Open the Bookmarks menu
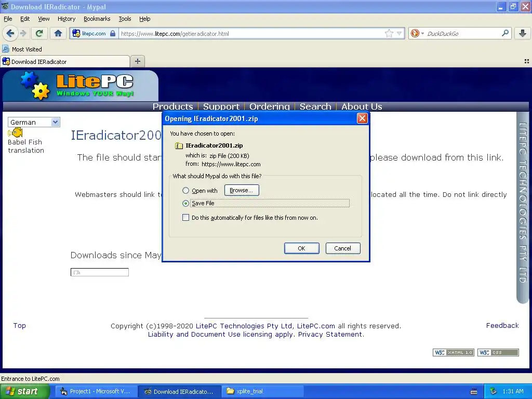This screenshot has width=532, height=399. (97, 19)
